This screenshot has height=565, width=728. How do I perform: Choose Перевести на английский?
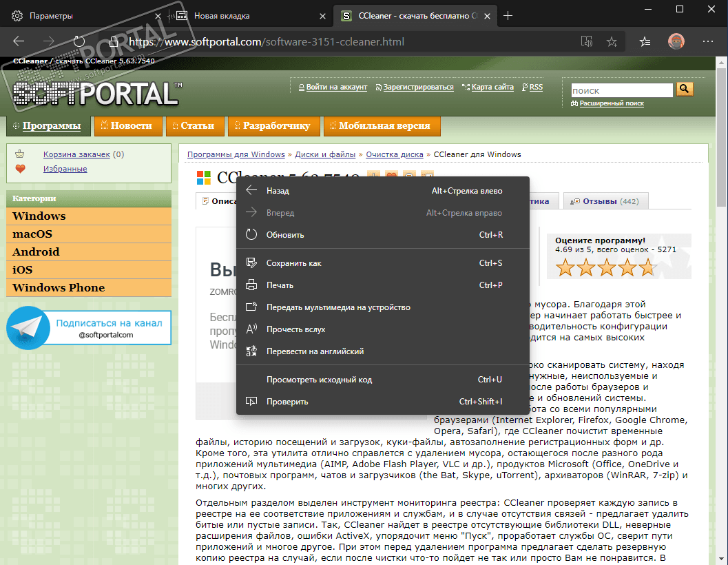coord(383,351)
